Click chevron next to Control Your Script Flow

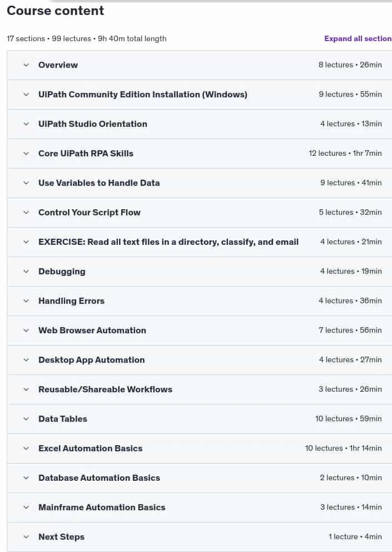[26, 212]
